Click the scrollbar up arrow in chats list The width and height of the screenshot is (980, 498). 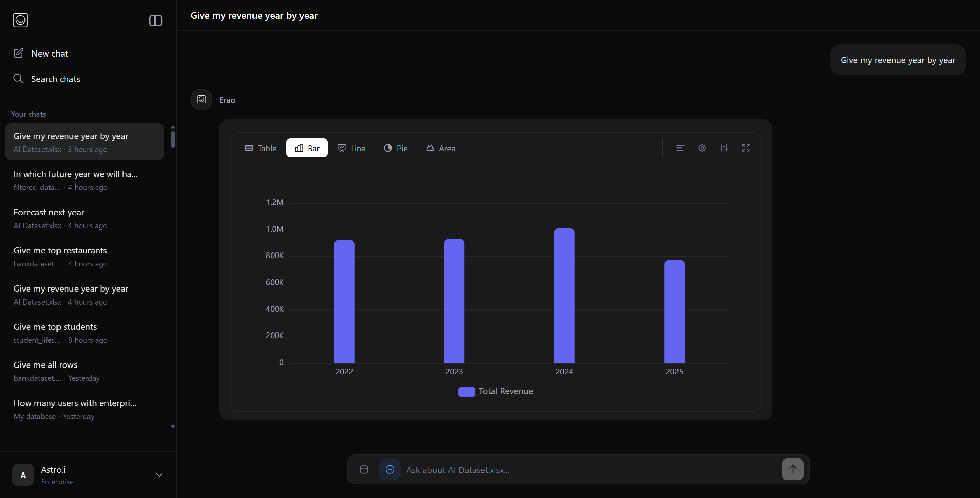(x=173, y=127)
